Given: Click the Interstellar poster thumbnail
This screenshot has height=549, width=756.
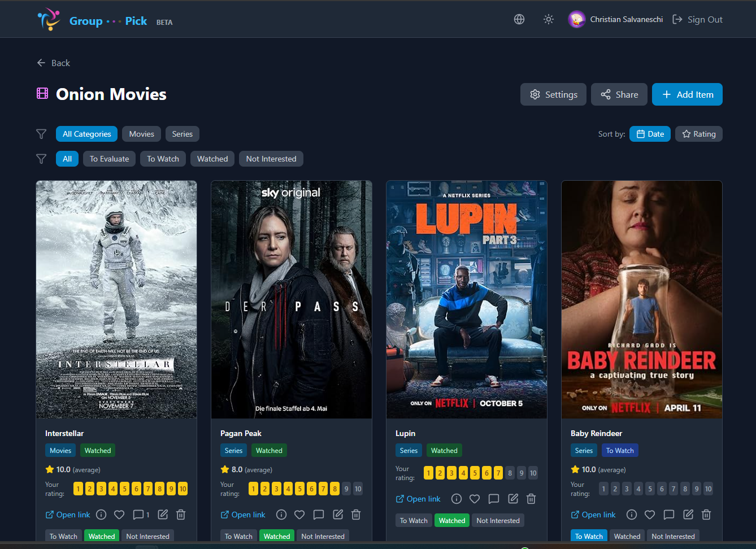Looking at the screenshot, I should click(116, 299).
